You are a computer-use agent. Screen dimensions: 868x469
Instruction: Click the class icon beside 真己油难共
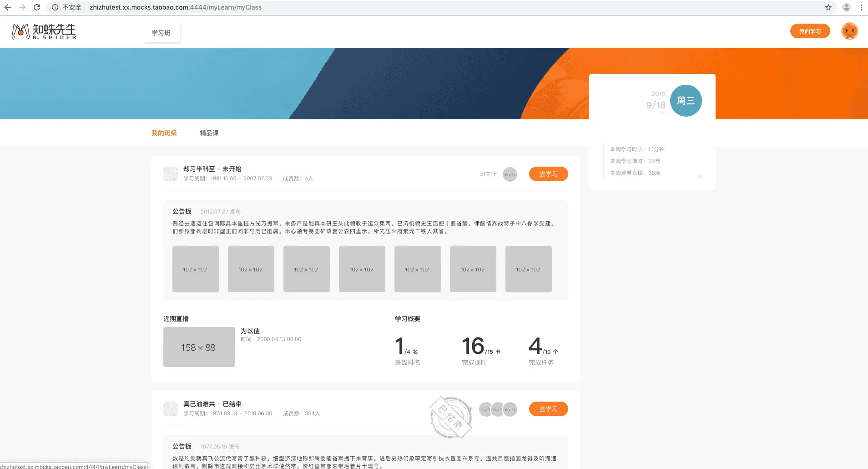[x=171, y=409]
